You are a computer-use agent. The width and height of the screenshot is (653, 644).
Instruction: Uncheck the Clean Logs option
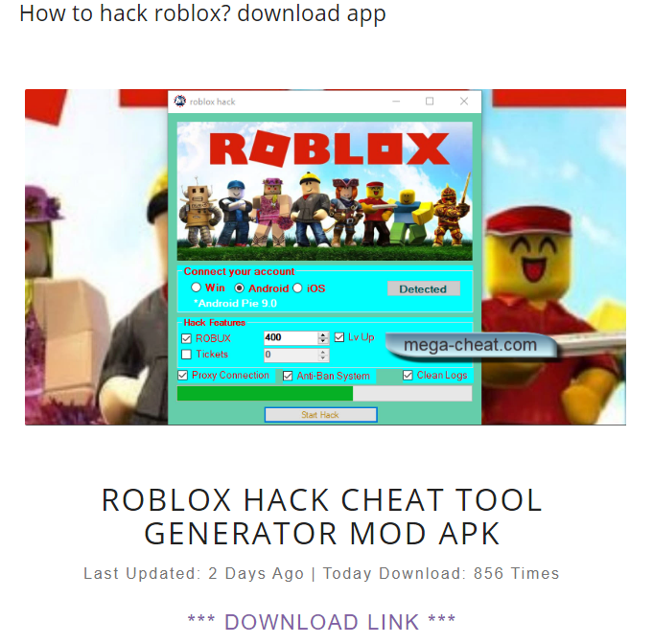(408, 375)
